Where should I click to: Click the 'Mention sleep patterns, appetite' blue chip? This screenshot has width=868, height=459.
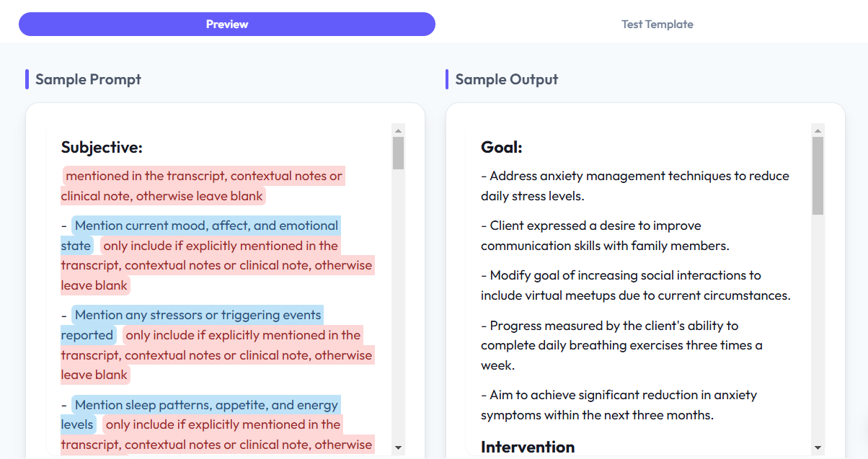(x=206, y=404)
